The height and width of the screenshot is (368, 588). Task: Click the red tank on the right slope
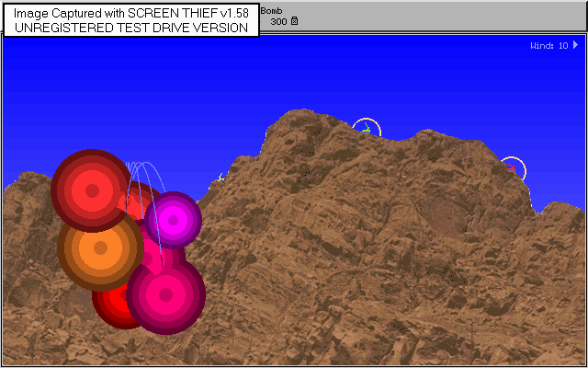pyautogui.click(x=512, y=168)
